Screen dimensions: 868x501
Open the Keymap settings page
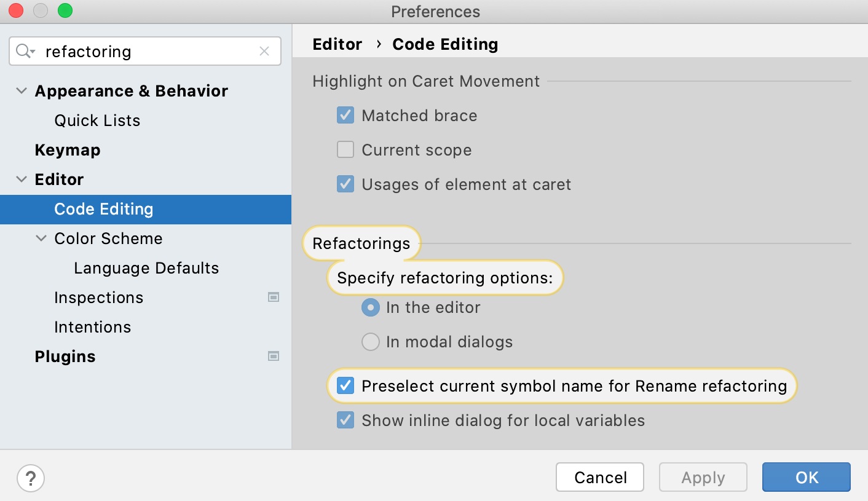pyautogui.click(x=68, y=149)
